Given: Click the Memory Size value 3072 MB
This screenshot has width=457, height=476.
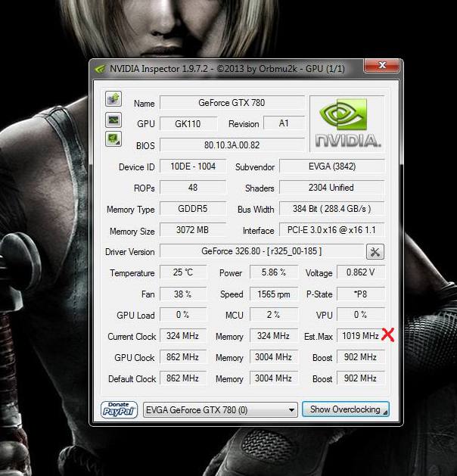Looking at the screenshot, I should click(193, 230).
